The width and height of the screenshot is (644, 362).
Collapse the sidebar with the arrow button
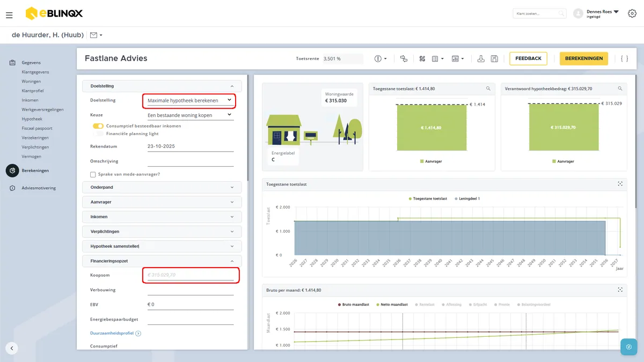click(12, 348)
